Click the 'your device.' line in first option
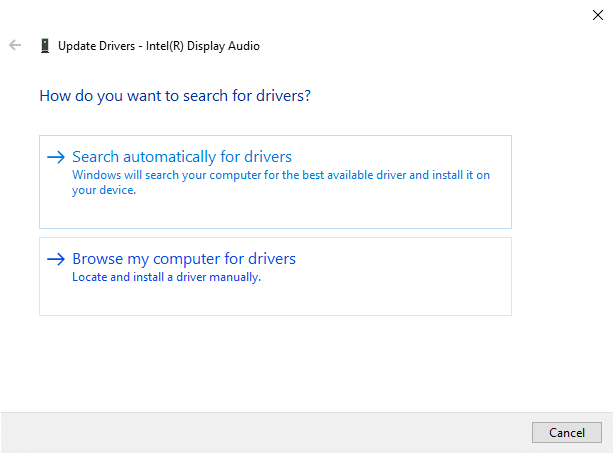614x454 pixels. [x=104, y=190]
